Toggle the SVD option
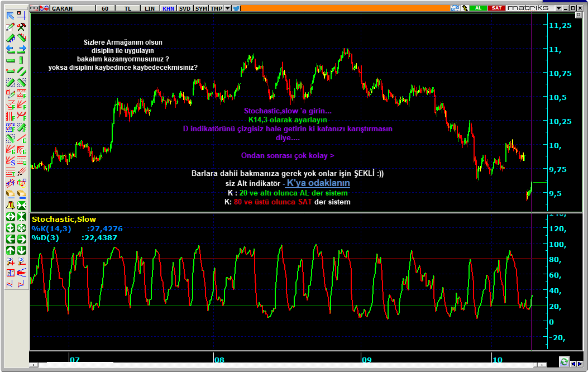Viewport: 588px width, 372px height. [184, 8]
